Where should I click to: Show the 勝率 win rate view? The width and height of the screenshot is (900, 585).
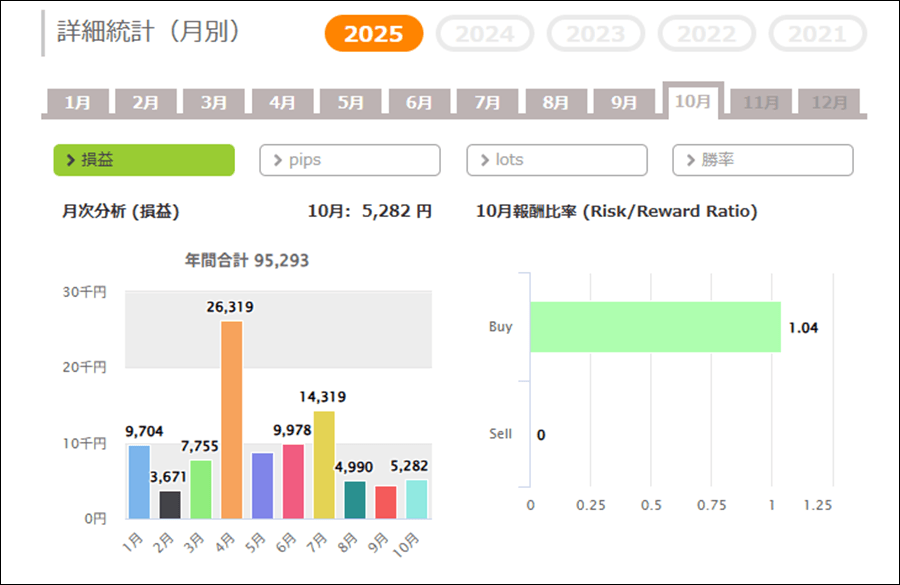click(x=763, y=160)
